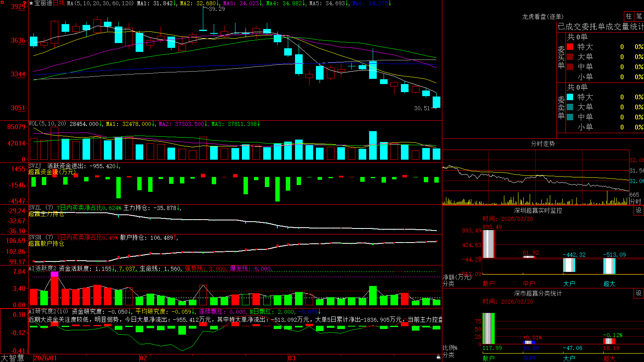Click the 龙虎看盘(逐单) panel title
644x362 pixels.
543,16
